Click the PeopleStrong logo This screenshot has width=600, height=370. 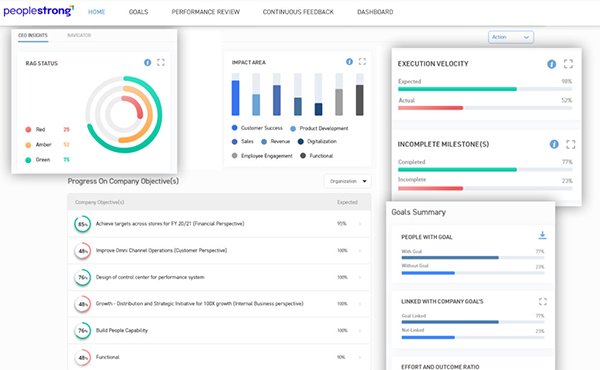[39, 11]
